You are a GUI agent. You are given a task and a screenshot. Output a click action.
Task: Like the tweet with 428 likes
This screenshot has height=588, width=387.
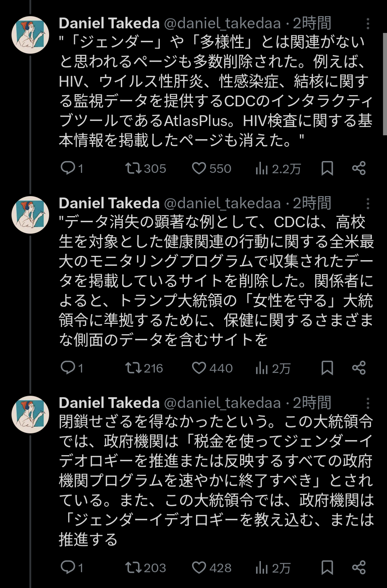(199, 567)
